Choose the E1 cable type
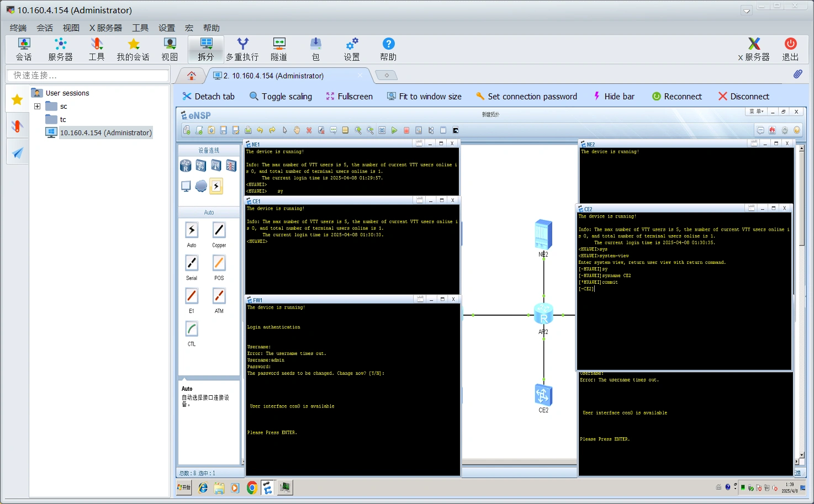This screenshot has width=814, height=504. click(x=192, y=296)
